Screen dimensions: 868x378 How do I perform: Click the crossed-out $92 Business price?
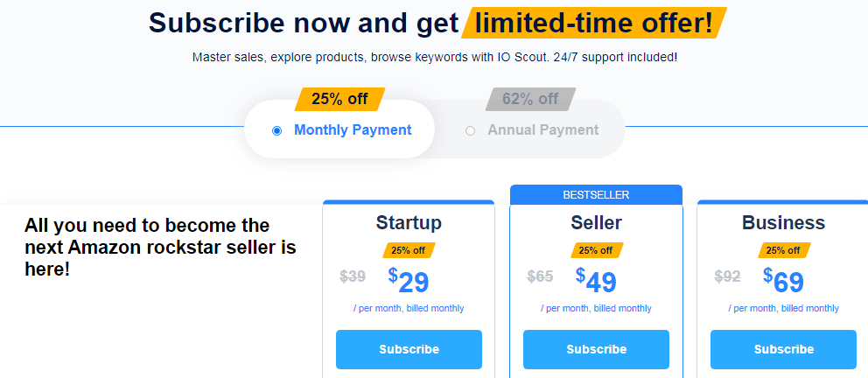727,276
